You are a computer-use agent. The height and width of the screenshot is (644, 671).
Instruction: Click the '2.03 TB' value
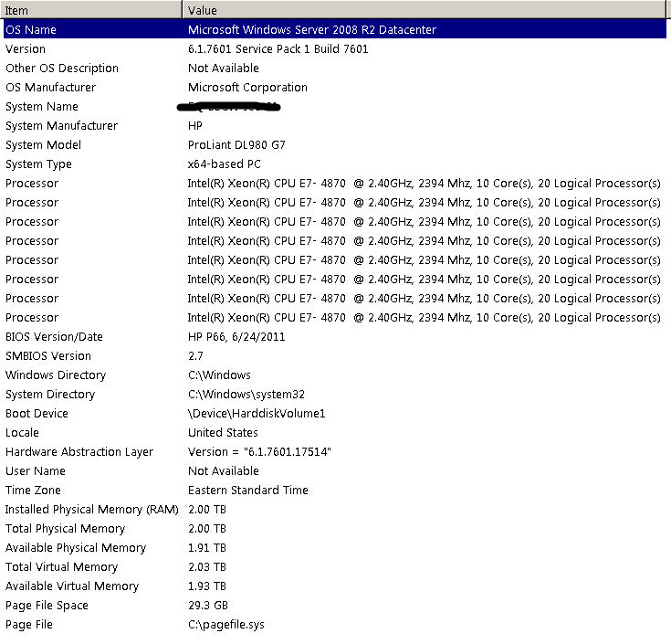click(207, 567)
